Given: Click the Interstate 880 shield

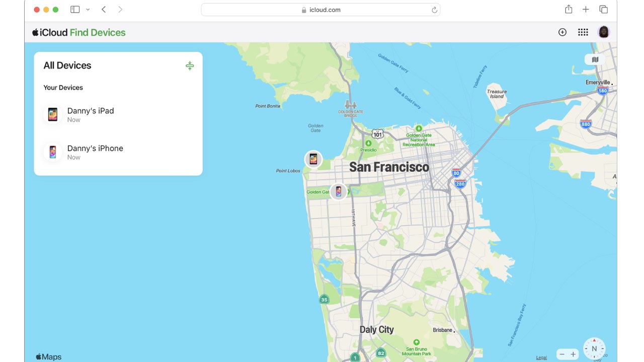Looking at the screenshot, I should 586,124.
